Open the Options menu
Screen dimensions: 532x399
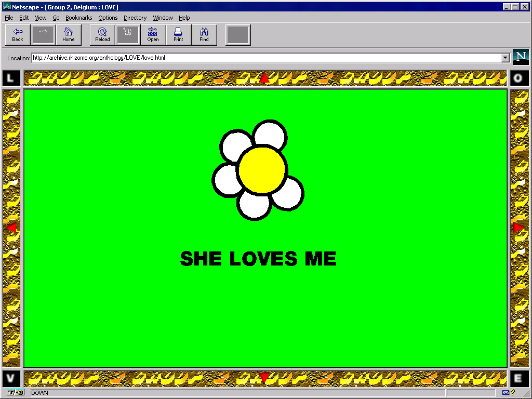(x=108, y=18)
